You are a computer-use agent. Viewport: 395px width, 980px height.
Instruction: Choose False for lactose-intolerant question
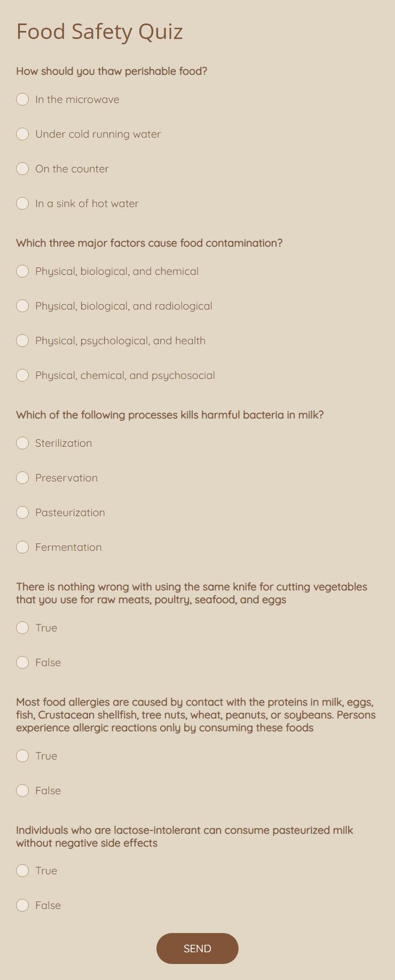(x=22, y=905)
